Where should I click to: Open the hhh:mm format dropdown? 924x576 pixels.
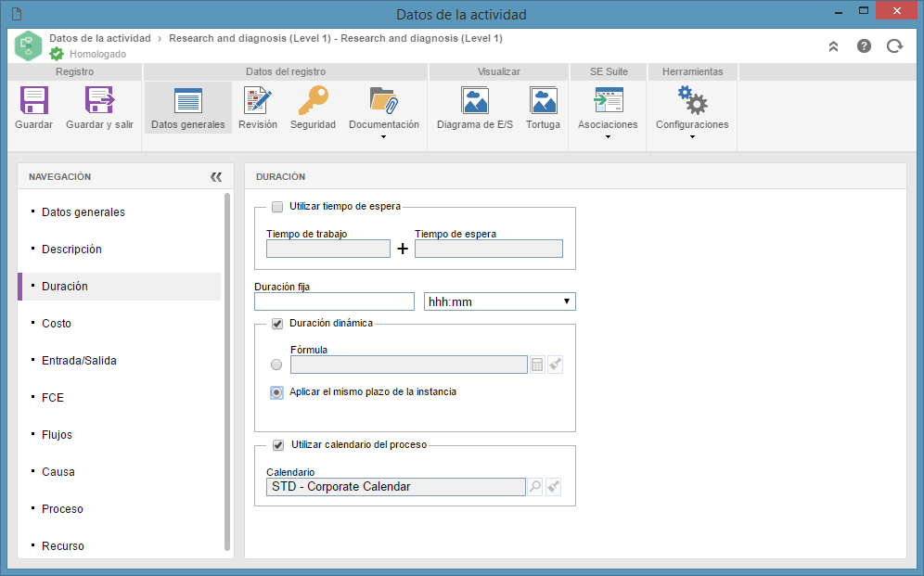click(x=500, y=301)
